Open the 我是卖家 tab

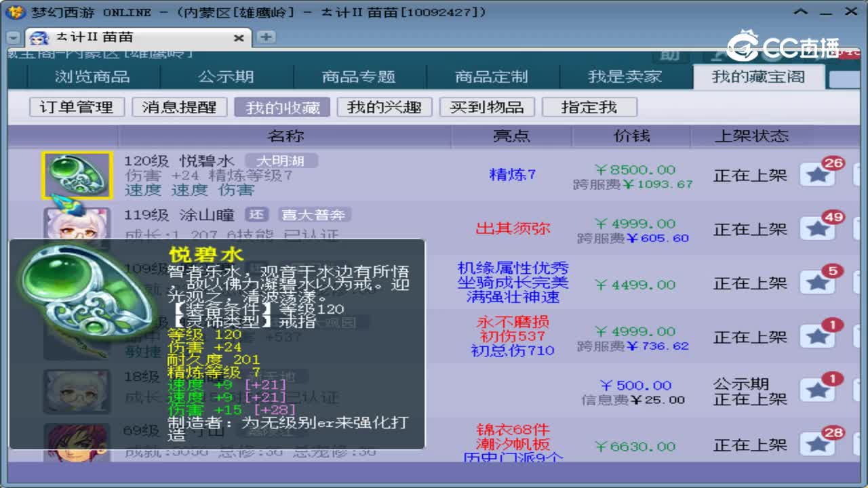(x=625, y=77)
